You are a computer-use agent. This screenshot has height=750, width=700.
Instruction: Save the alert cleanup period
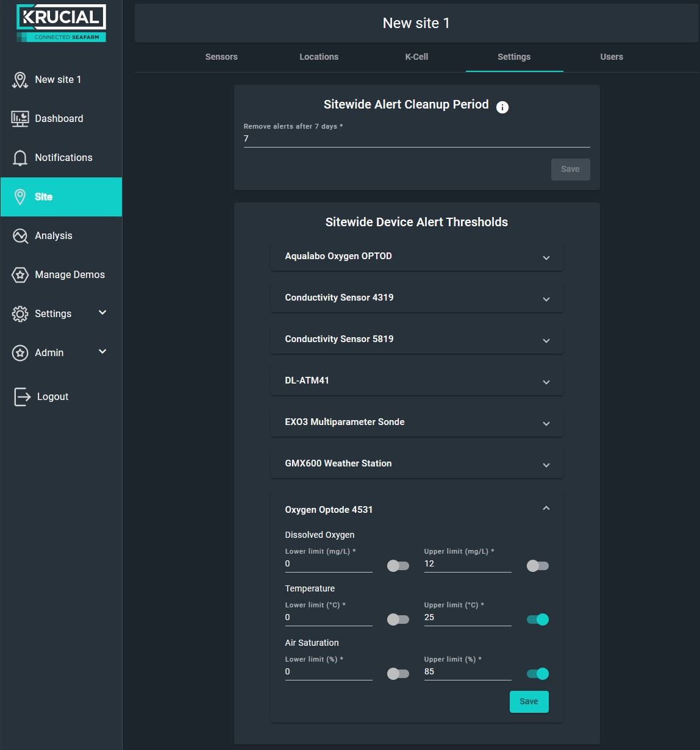571,170
